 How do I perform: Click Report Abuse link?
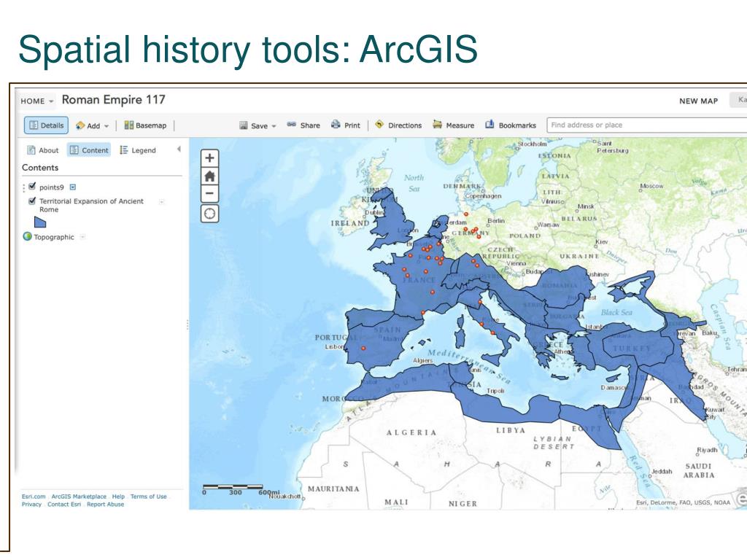[x=105, y=505]
